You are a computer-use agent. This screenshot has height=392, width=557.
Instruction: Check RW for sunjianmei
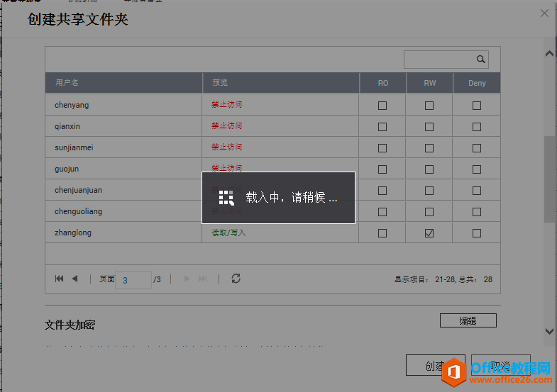pyautogui.click(x=429, y=148)
